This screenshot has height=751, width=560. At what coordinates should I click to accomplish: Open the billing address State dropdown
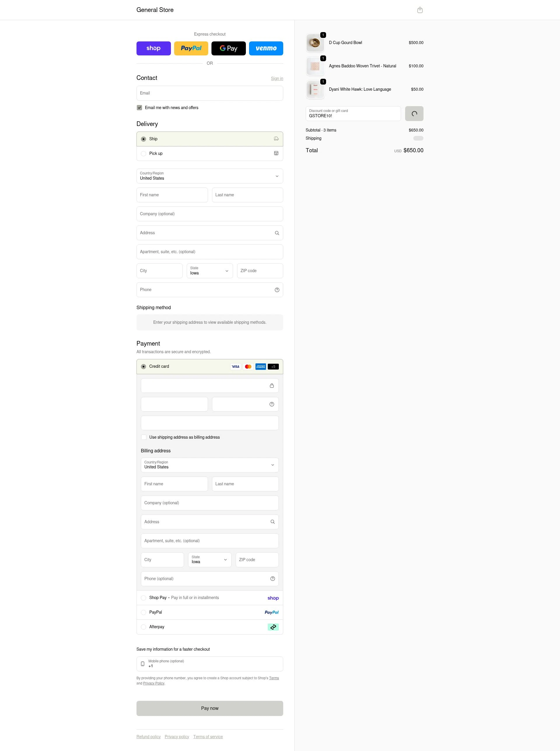[x=209, y=559]
